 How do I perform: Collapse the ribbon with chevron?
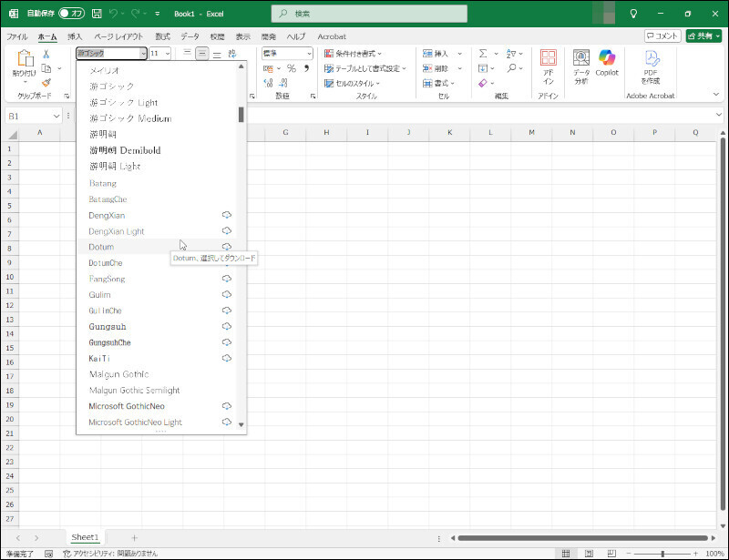pos(716,94)
